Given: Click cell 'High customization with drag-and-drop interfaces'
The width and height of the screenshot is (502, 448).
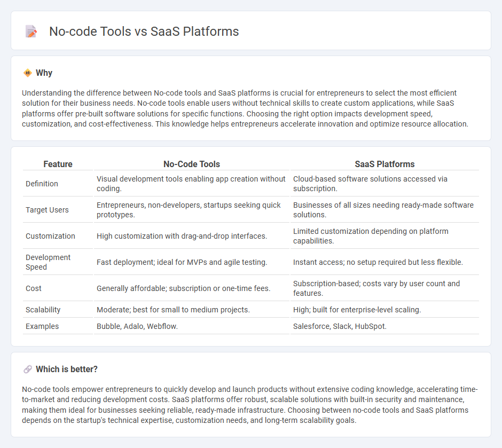Looking at the screenshot, I should click(x=191, y=236).
